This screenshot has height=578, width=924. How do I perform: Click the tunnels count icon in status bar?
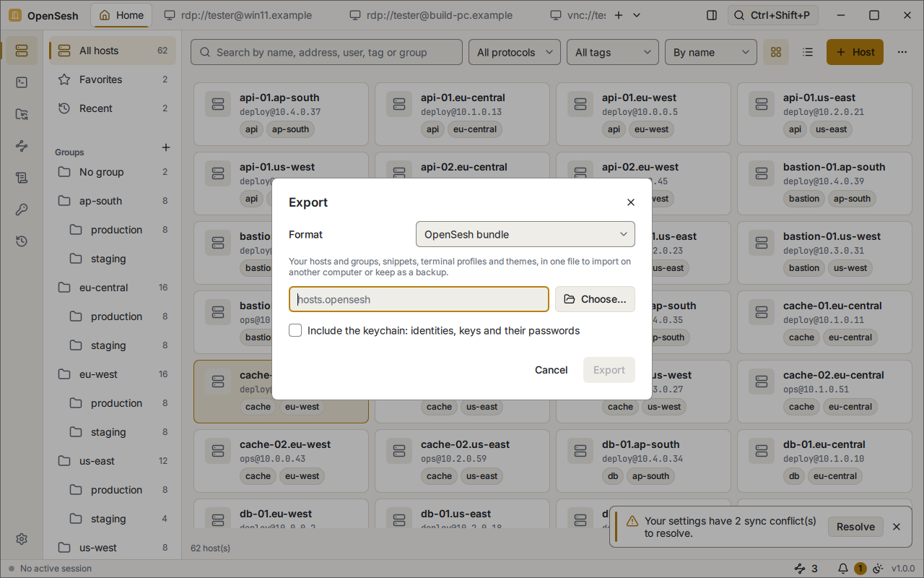click(x=806, y=569)
